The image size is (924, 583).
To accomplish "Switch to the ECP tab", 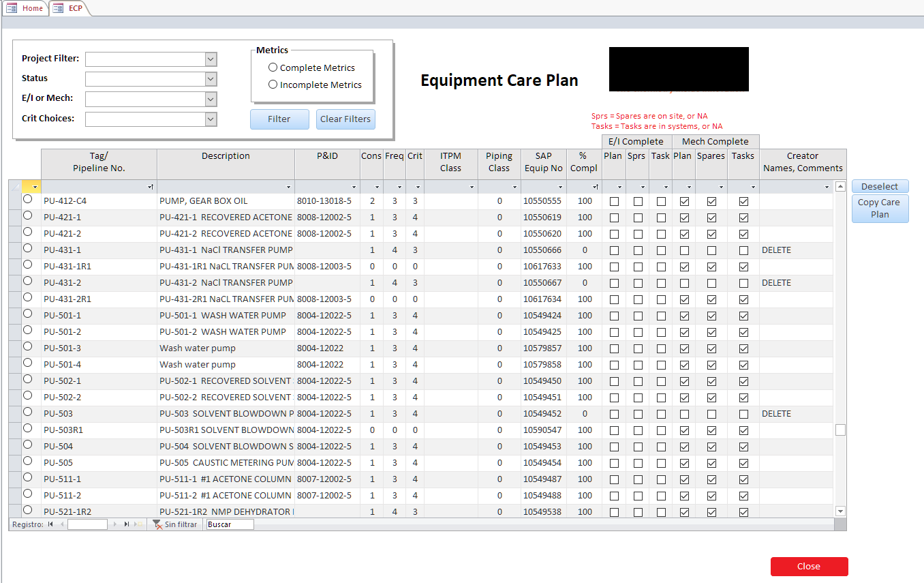I will click(68, 8).
